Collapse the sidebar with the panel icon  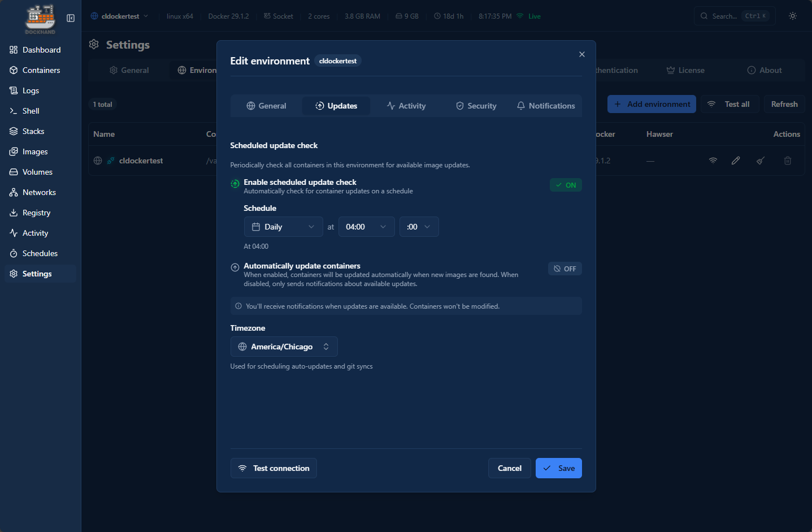70,18
